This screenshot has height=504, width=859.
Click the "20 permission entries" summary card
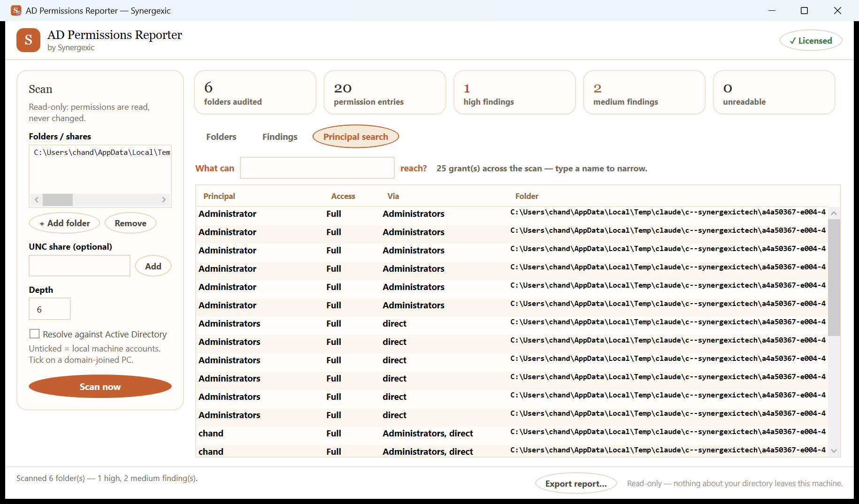(385, 92)
